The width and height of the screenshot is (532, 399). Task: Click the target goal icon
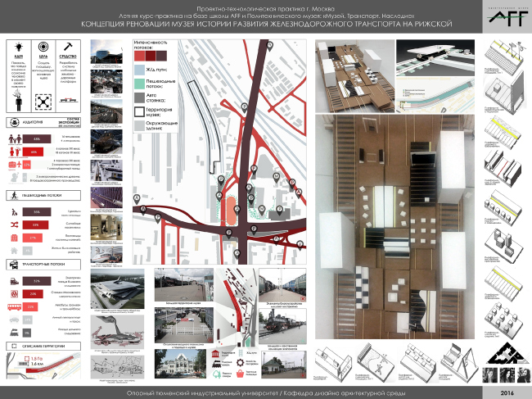pyautogui.click(x=44, y=47)
